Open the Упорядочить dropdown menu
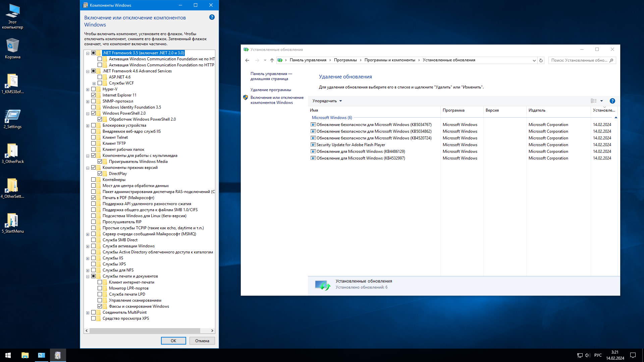The height and width of the screenshot is (362, 644). click(327, 101)
